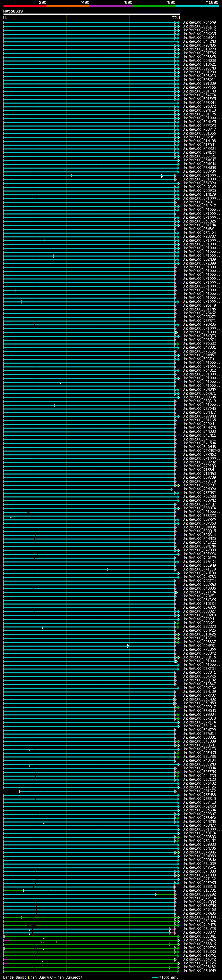The height and width of the screenshot is (980, 222).
Task: Click the white query length ruler bar
Action: (92, 14)
